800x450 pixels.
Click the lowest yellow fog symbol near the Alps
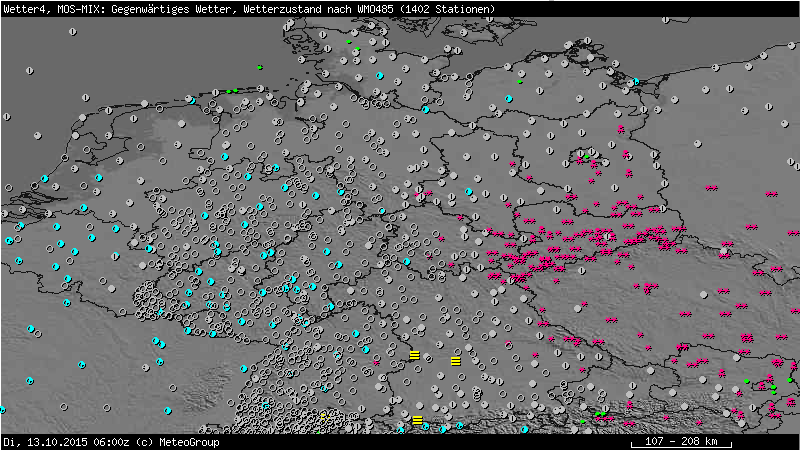pos(417,420)
